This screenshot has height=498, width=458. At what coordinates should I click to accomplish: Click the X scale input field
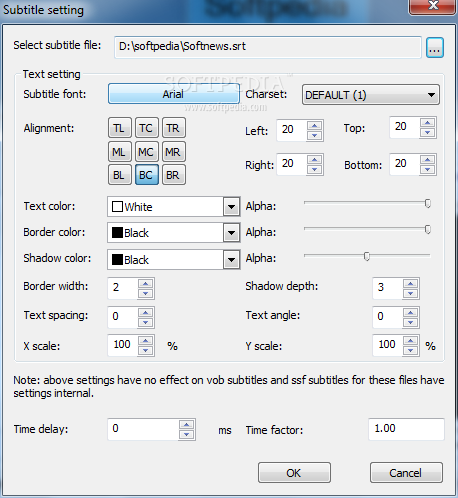[123, 346]
